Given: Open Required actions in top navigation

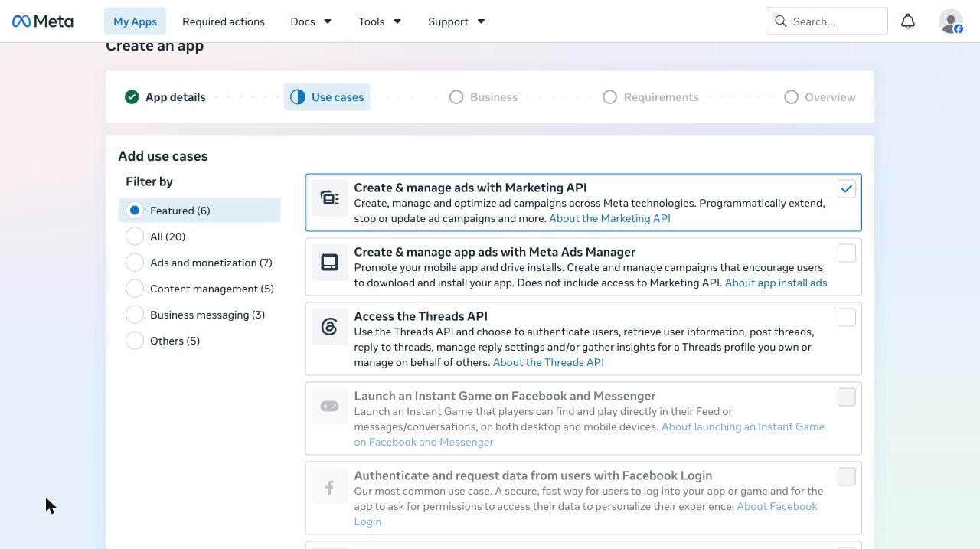Looking at the screenshot, I should point(224,21).
